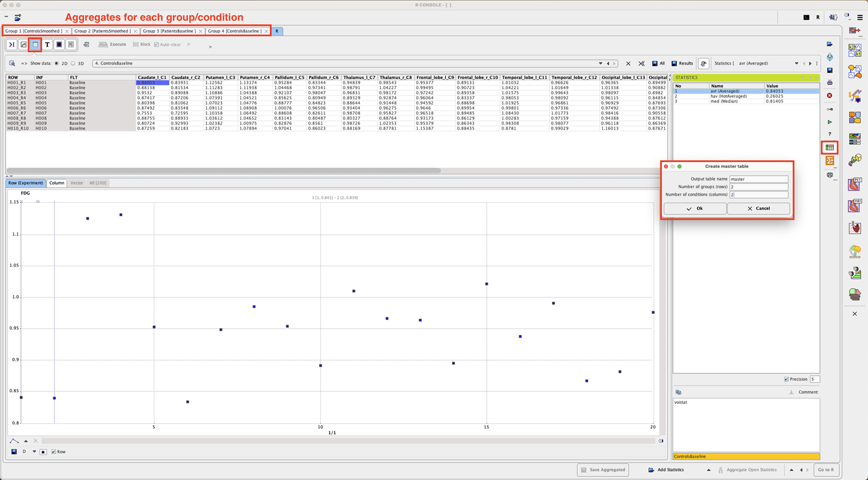The image size is (868, 480).
Task: Click the Go to R button
Action: (825, 470)
